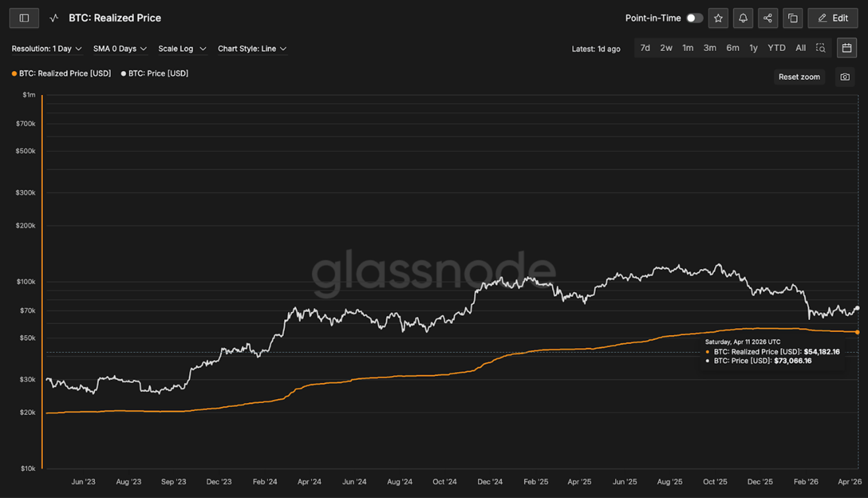Switch to the YTD time range

[776, 48]
